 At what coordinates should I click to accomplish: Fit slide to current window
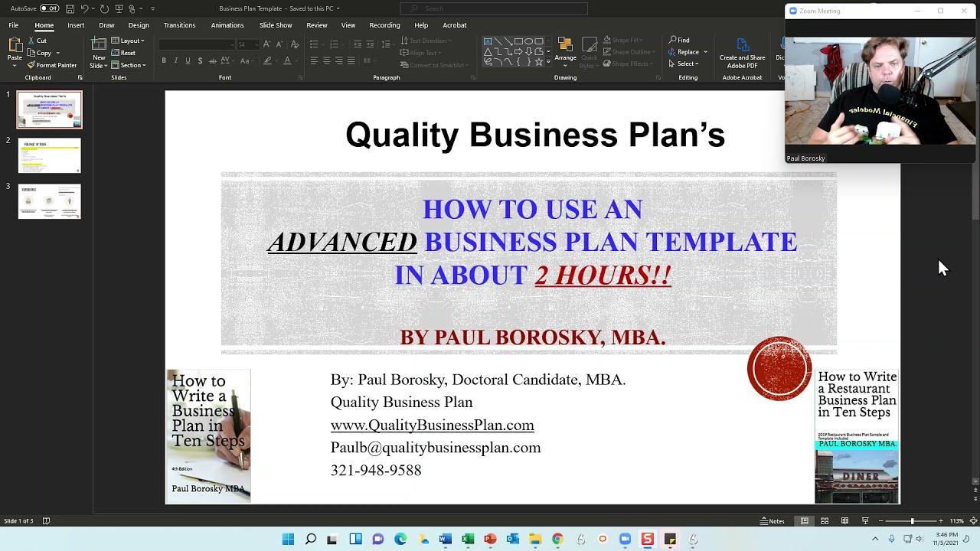[x=973, y=521]
